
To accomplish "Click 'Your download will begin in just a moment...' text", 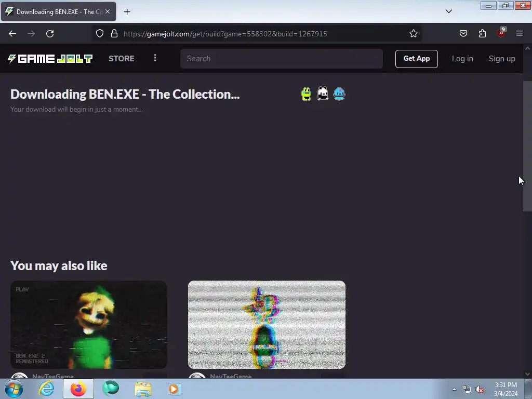I will click(77, 109).
